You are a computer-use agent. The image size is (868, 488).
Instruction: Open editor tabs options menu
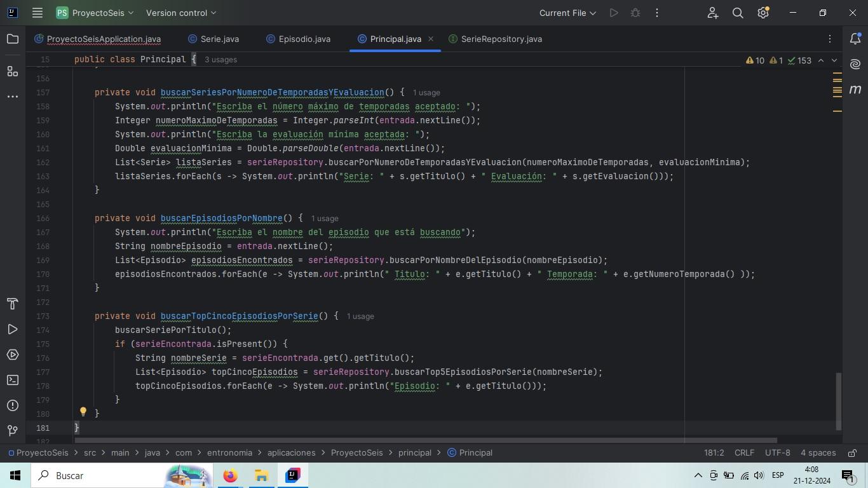click(x=830, y=39)
